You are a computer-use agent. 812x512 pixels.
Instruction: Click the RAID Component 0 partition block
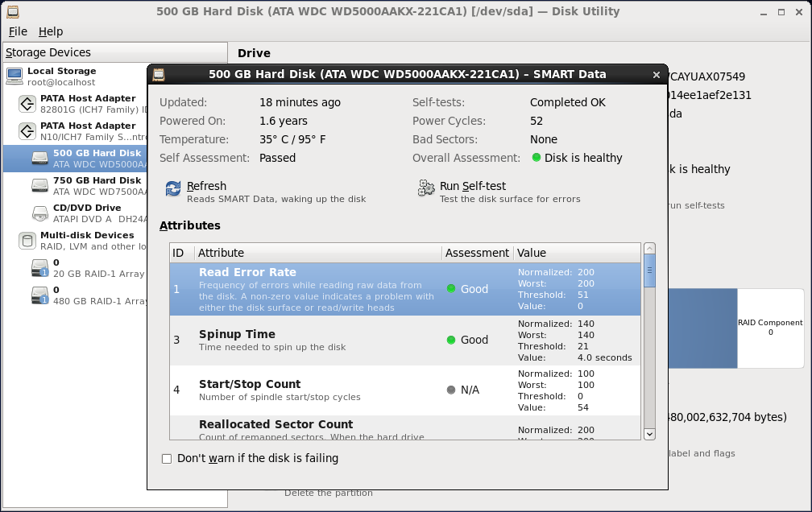[770, 328]
